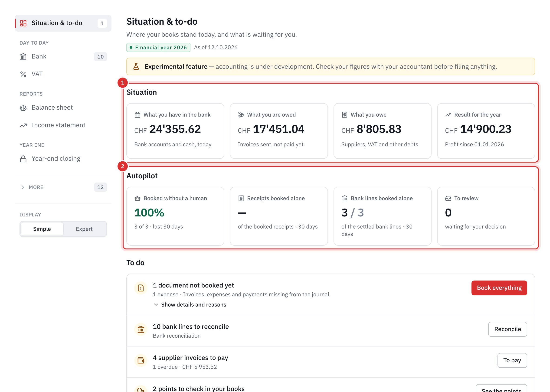
Task: Click the Year-end closing lock icon
Action: point(23,159)
